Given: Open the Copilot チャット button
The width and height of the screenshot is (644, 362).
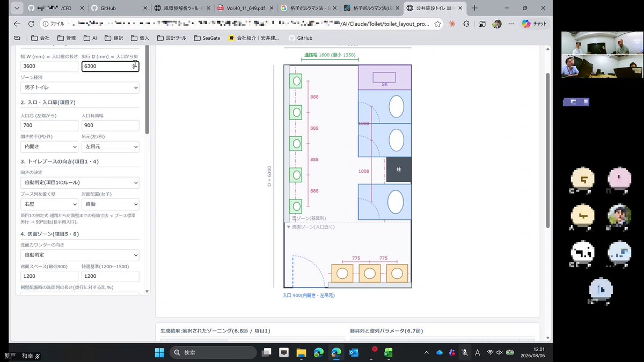Looking at the screenshot, I should click(535, 24).
